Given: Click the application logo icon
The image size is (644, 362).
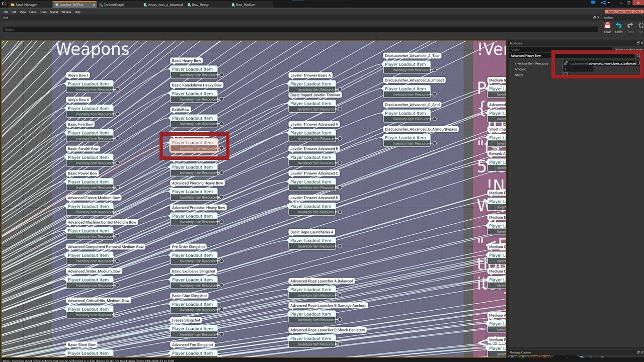Looking at the screenshot, I should point(4,4).
